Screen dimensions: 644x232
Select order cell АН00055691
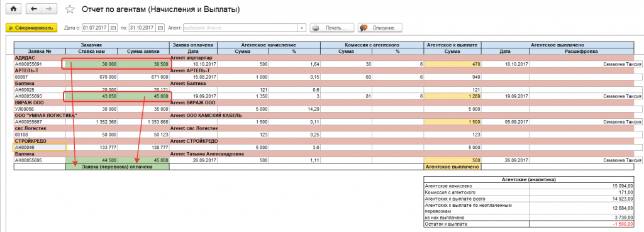40,64
